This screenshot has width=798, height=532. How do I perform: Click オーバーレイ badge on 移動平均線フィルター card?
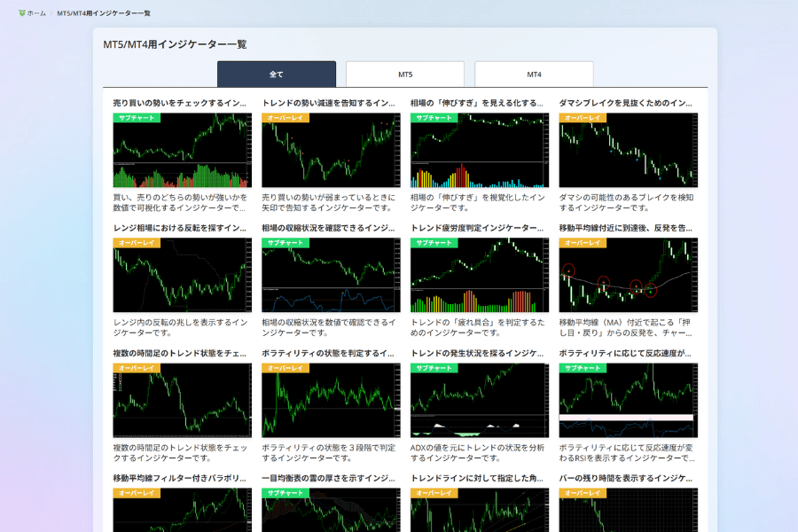click(x=137, y=493)
